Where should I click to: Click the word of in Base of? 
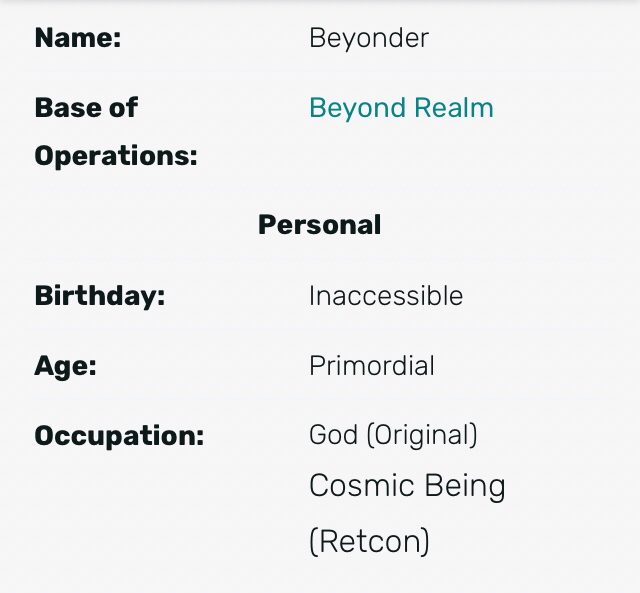(124, 108)
